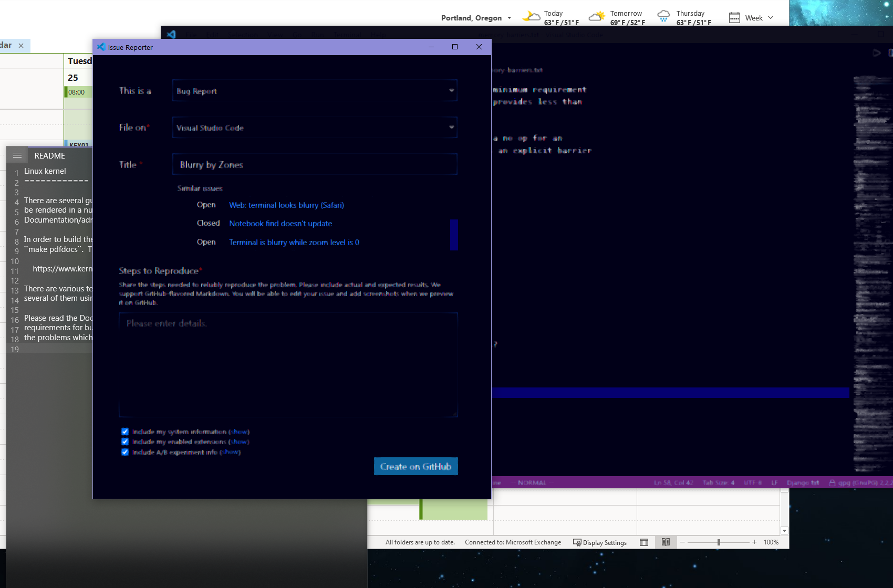The width and height of the screenshot is (893, 588).
Task: Click the Django txt language mode indicator
Action: [802, 482]
